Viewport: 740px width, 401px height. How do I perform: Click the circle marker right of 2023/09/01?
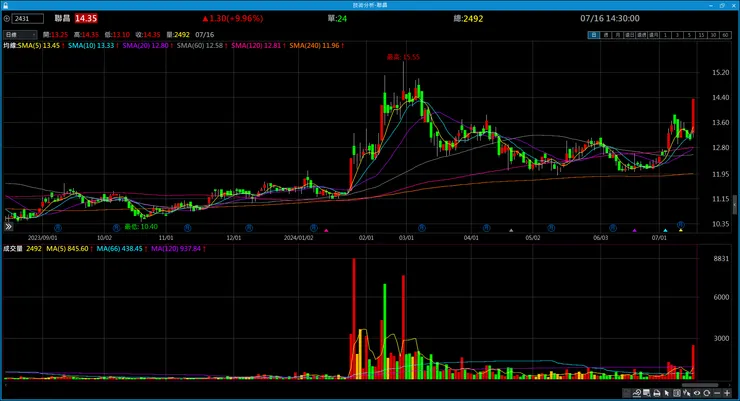(x=58, y=228)
